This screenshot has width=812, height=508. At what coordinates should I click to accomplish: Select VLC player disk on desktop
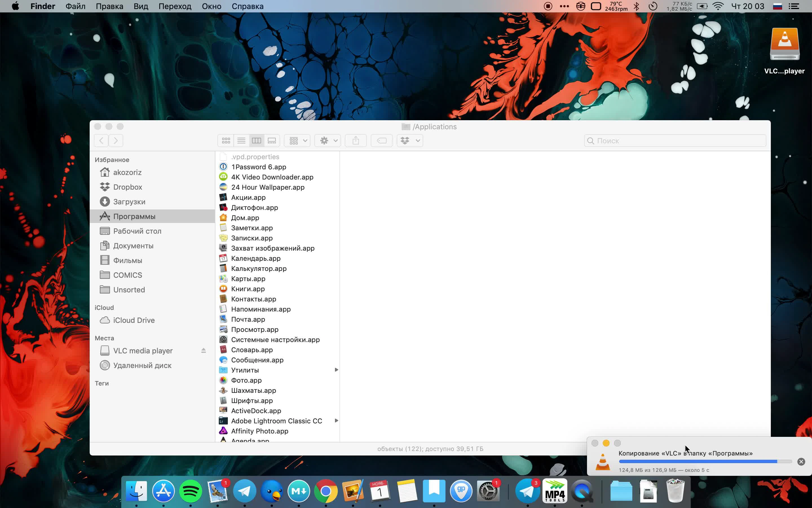pyautogui.click(x=784, y=51)
